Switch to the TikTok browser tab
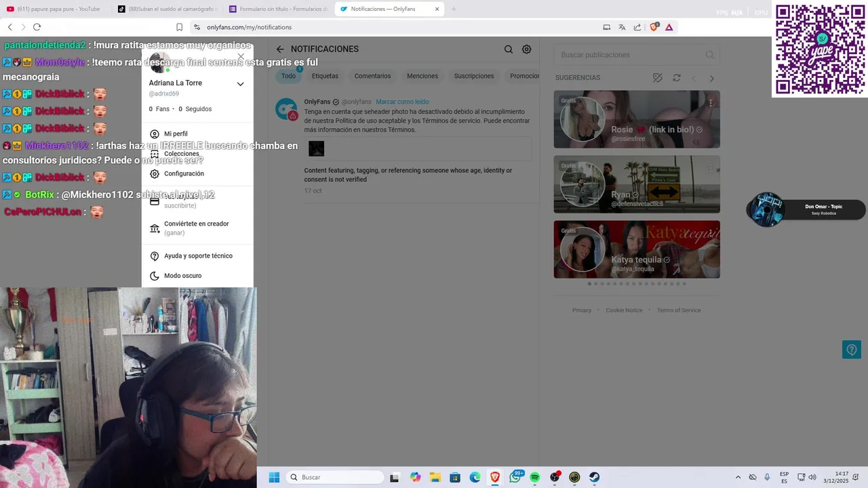Screen dimensions: 868x488 tap(167, 9)
